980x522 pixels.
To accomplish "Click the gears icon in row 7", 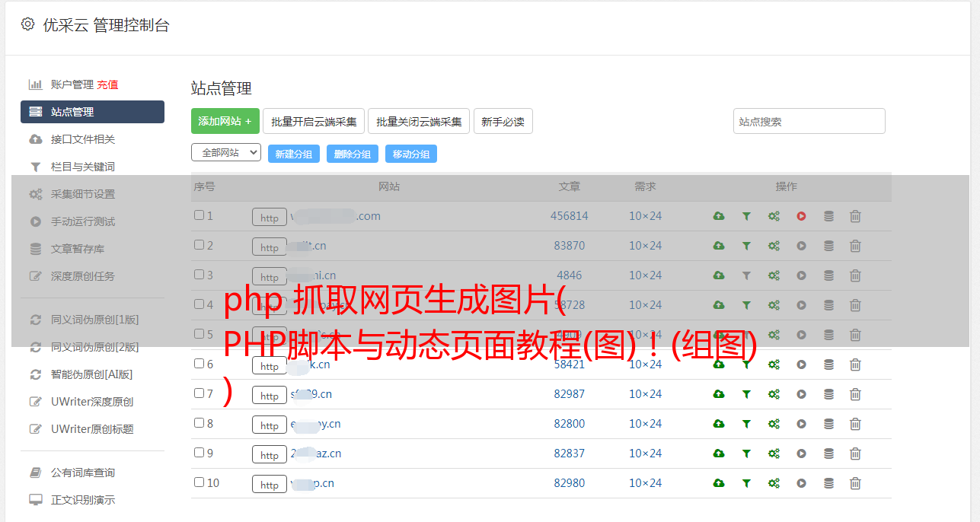I will [774, 394].
